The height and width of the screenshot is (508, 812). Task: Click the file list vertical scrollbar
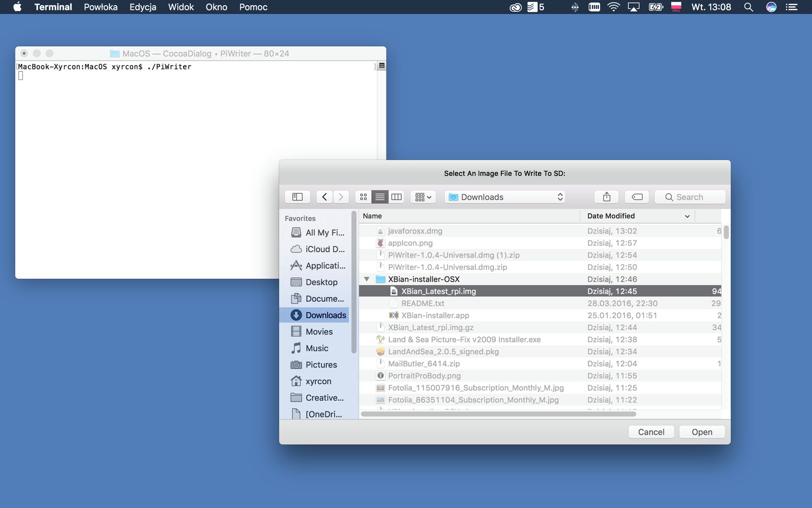(x=726, y=232)
